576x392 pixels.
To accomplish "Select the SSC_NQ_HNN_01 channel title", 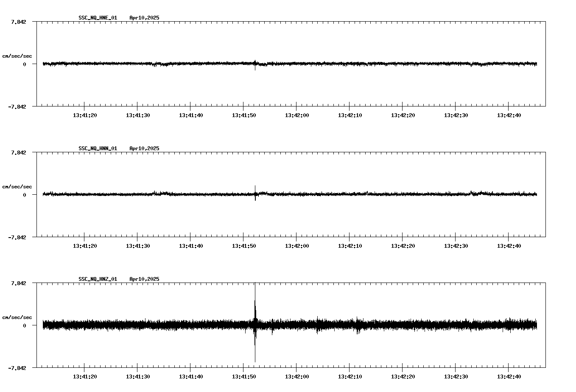I will click(97, 148).
